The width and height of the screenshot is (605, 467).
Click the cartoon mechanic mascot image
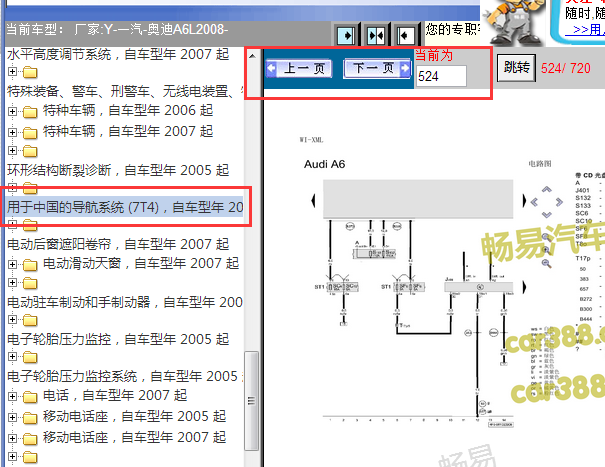[514, 22]
